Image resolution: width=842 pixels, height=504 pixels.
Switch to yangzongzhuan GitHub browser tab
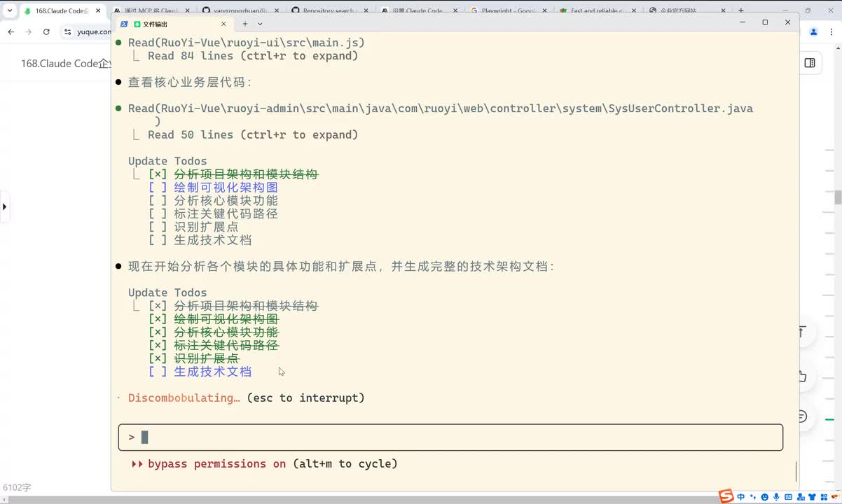pos(240,11)
